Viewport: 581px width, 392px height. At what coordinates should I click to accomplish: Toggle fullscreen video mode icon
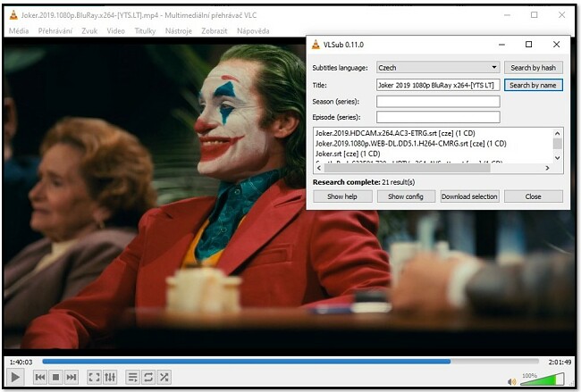(94, 377)
